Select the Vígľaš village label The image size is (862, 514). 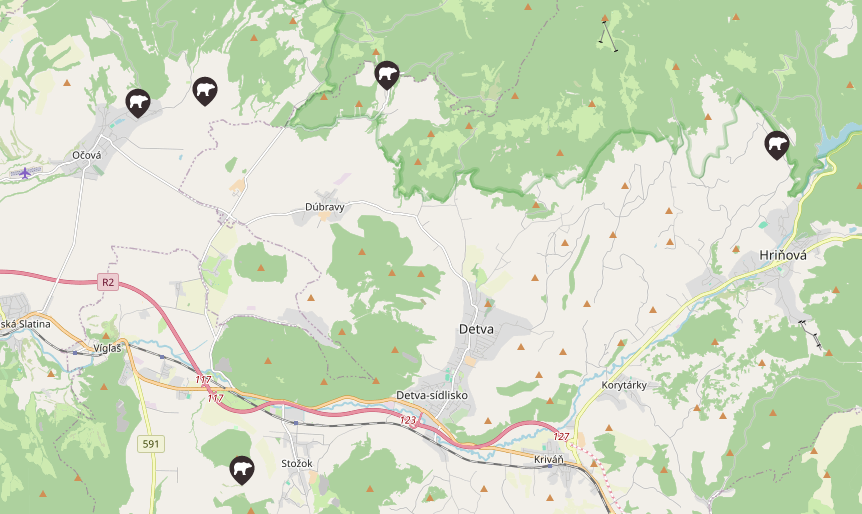coord(107,349)
